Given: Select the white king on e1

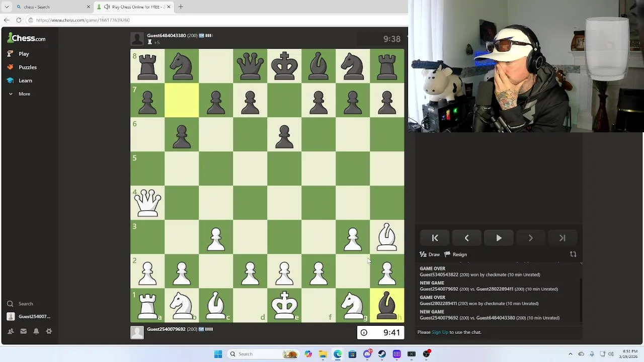Looking at the screenshot, I should pos(284,305).
